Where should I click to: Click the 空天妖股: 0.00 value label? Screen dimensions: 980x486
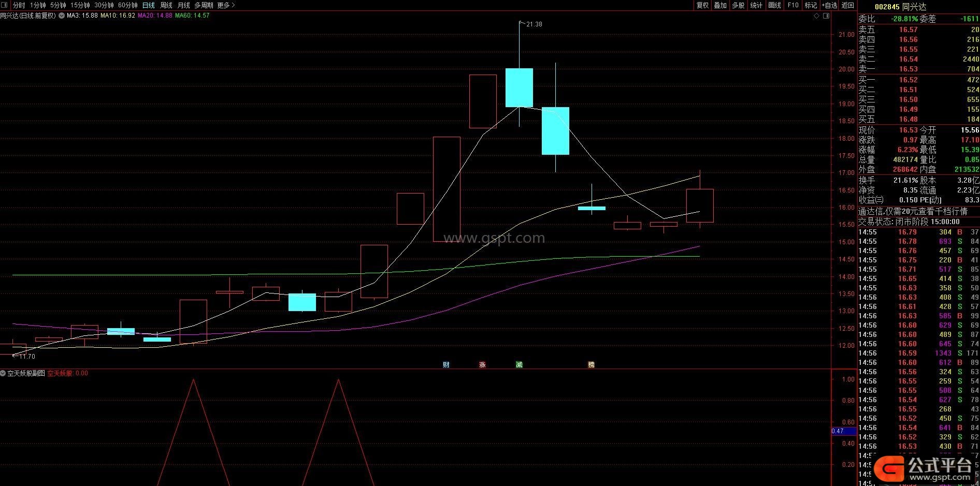pos(67,373)
